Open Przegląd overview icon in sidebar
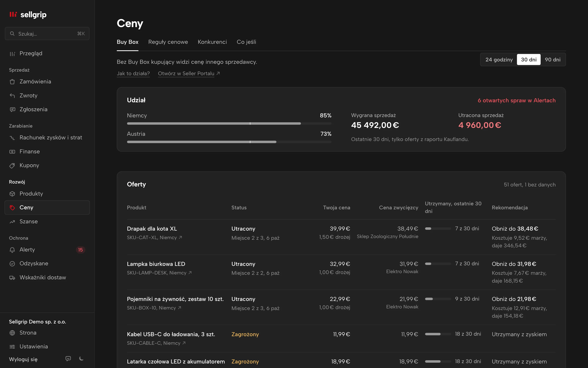Image resolution: width=588 pixels, height=368 pixels. click(12, 54)
